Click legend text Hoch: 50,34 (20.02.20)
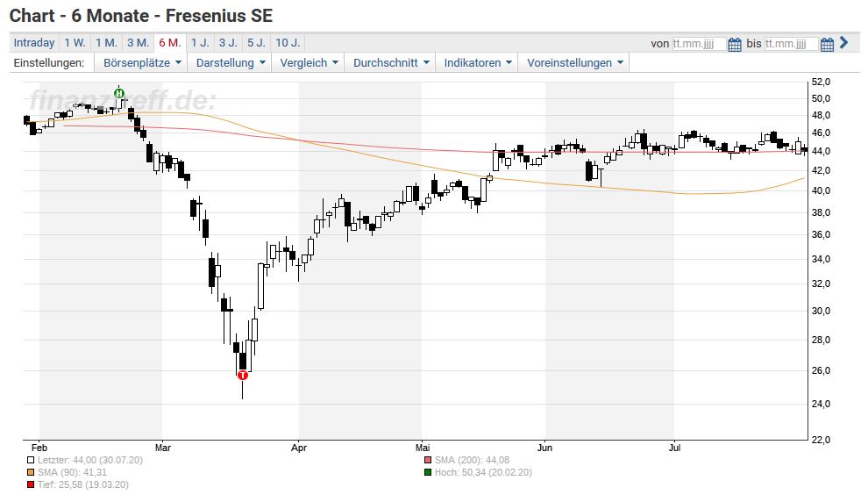Screen dimensions: 868x502 point(483,472)
